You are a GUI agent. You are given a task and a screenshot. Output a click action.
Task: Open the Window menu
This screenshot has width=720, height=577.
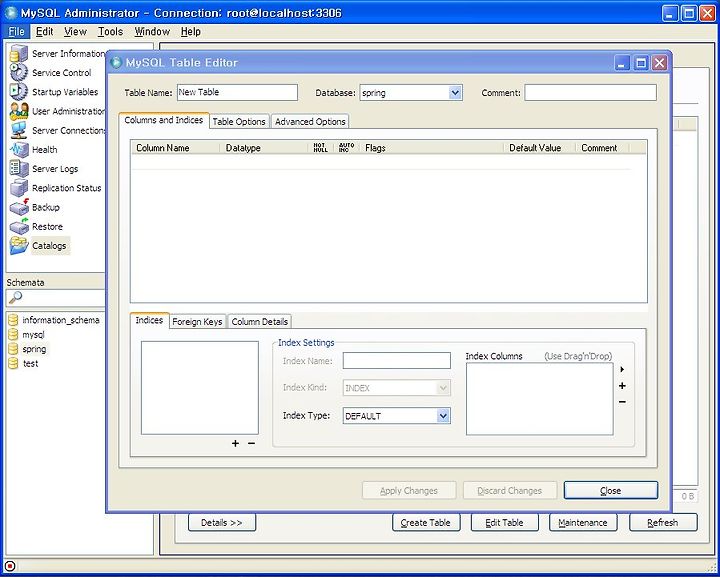(152, 32)
